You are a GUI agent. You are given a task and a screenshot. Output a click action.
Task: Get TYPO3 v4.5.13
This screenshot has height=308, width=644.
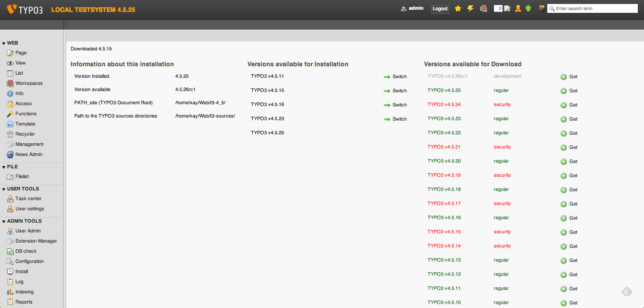click(569, 261)
